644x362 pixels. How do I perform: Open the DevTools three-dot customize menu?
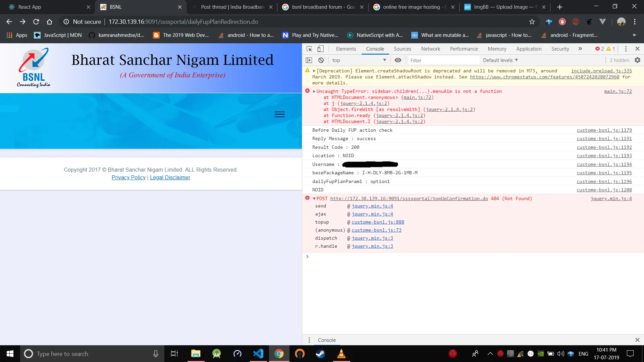pos(626,49)
